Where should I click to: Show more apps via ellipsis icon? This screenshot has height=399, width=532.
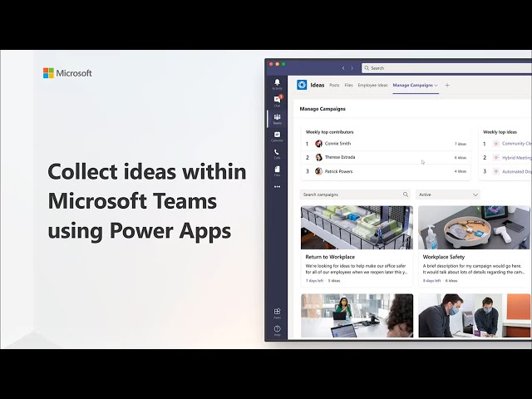coord(277,186)
